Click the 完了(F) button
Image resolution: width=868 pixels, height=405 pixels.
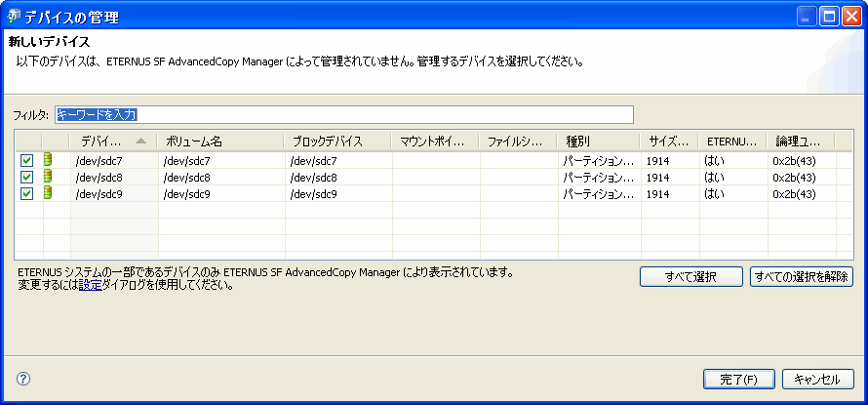pyautogui.click(x=738, y=380)
